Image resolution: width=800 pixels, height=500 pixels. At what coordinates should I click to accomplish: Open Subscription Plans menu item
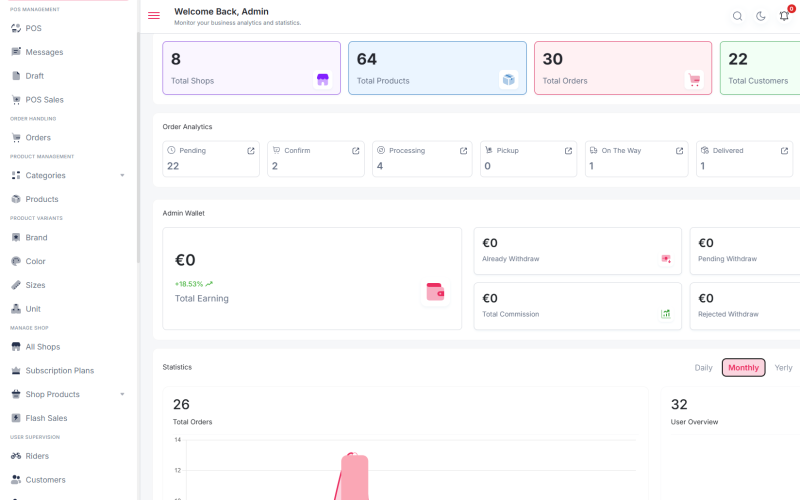(60, 370)
